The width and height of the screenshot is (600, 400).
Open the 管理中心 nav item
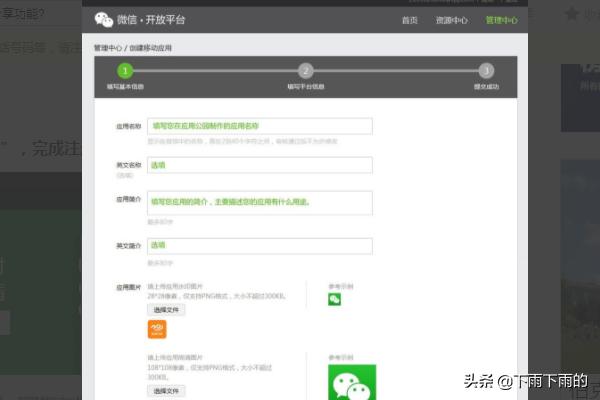[x=501, y=20]
